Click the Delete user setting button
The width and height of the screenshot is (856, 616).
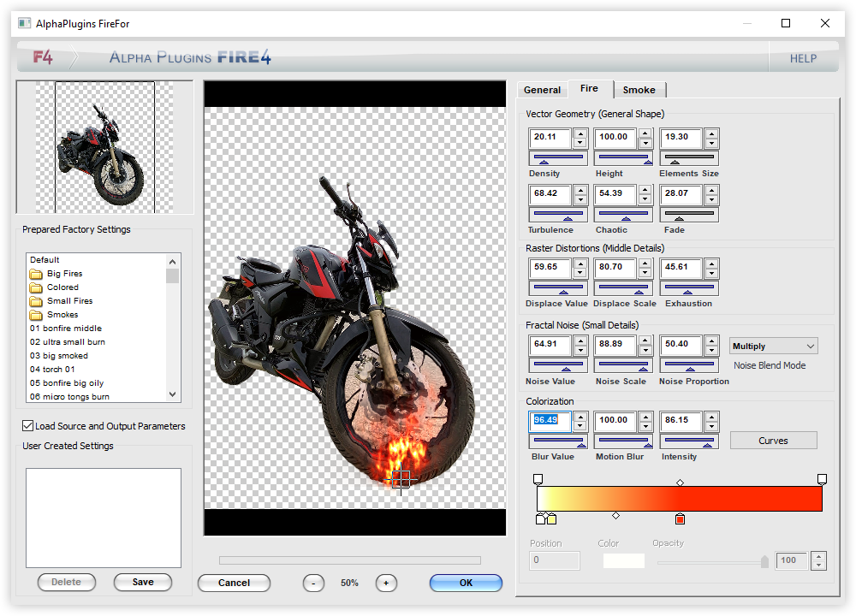click(x=66, y=582)
